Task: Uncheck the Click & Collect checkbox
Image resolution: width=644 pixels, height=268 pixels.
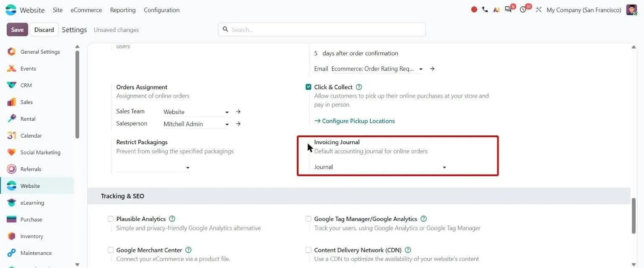Action: [309, 87]
